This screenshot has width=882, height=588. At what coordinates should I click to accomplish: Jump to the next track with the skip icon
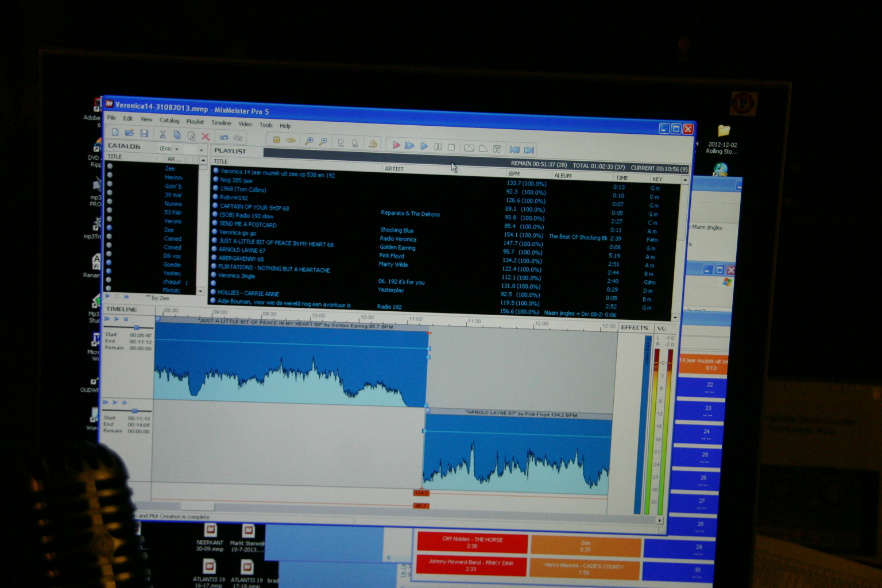(x=529, y=150)
